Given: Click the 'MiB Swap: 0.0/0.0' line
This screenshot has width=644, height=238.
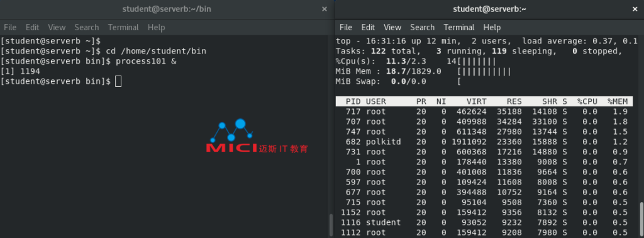Looking at the screenshot, I should coord(380,81).
